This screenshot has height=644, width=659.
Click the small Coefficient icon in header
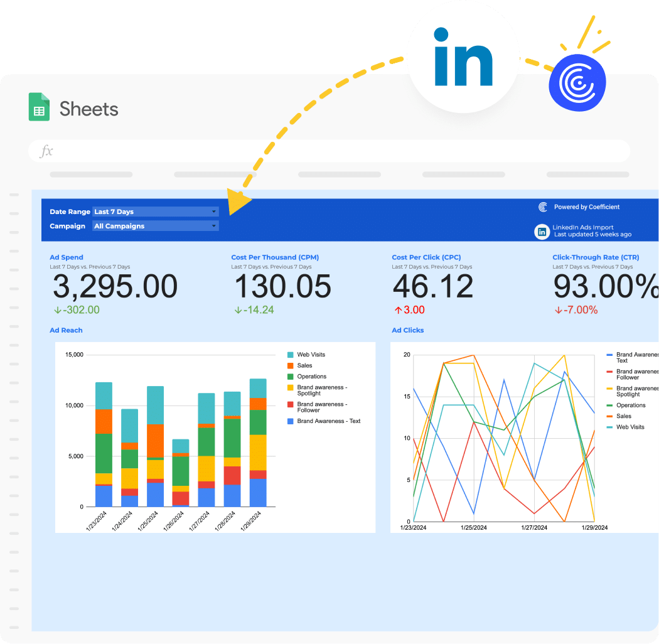click(x=544, y=207)
